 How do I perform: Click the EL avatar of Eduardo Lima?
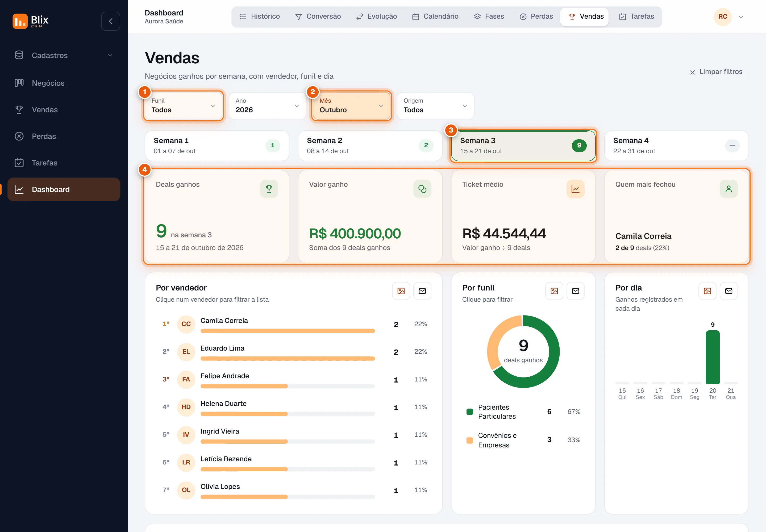click(x=186, y=352)
